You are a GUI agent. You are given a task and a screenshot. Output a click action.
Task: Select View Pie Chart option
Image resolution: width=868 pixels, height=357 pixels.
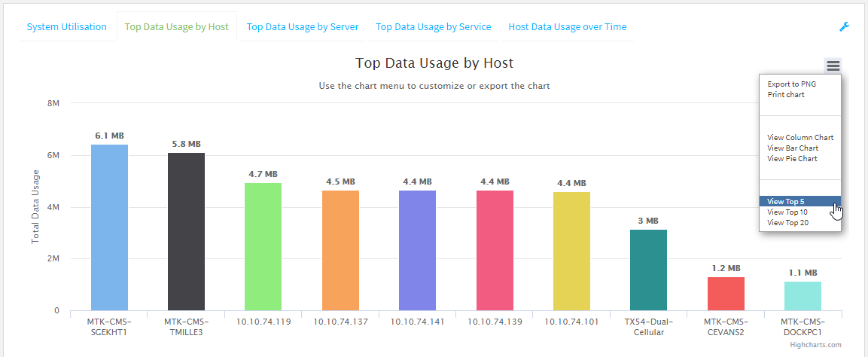click(x=792, y=159)
